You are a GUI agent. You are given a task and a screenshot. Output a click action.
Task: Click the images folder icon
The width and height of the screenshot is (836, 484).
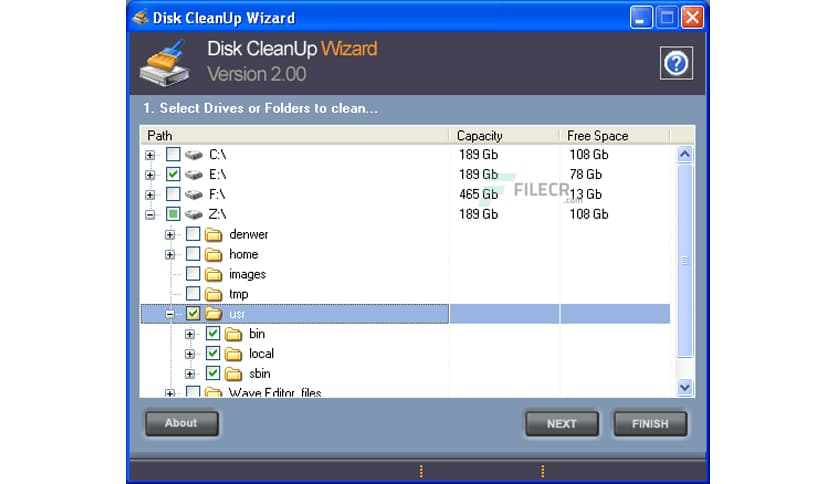[x=214, y=275]
